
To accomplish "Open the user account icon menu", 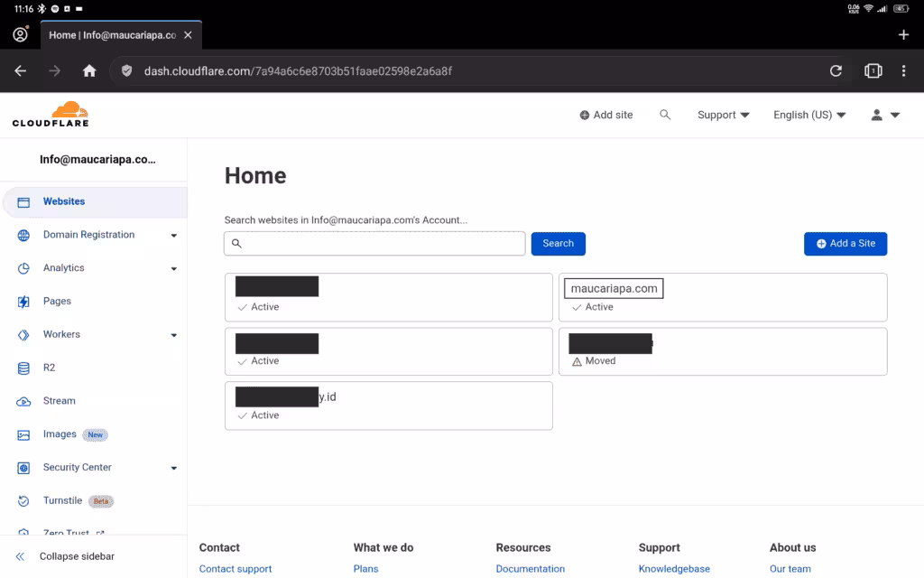I will pos(885,115).
